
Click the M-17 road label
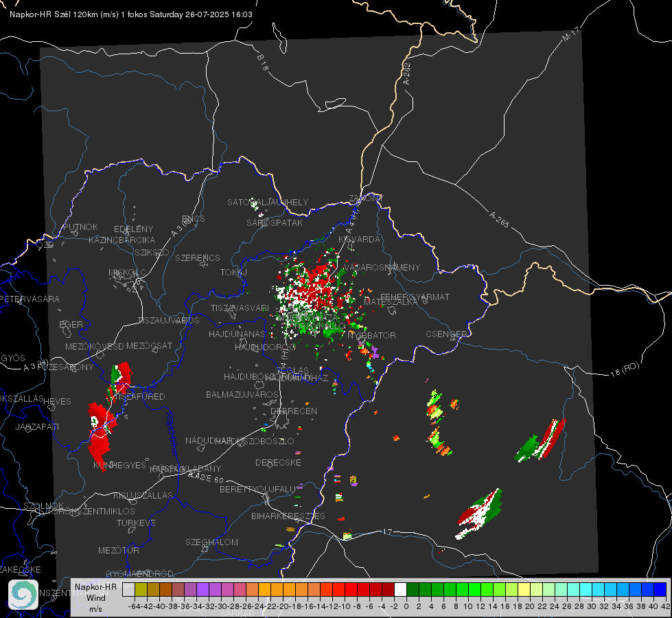pyautogui.click(x=571, y=34)
